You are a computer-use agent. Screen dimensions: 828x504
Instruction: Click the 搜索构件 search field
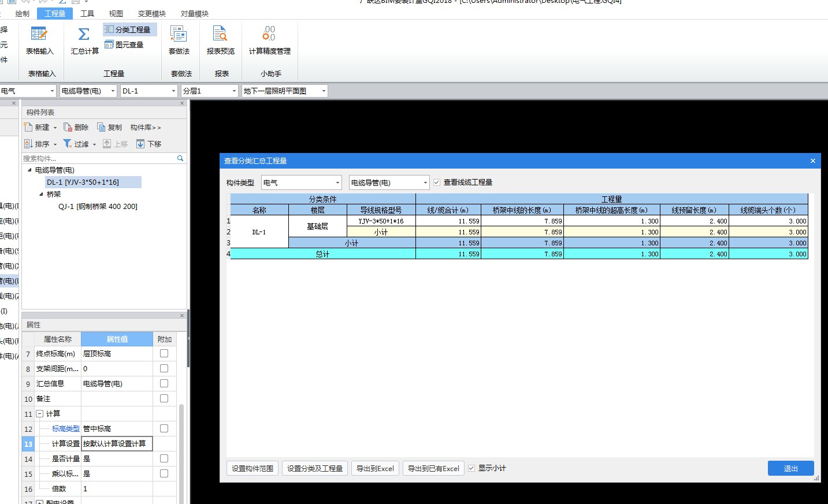tap(98, 158)
